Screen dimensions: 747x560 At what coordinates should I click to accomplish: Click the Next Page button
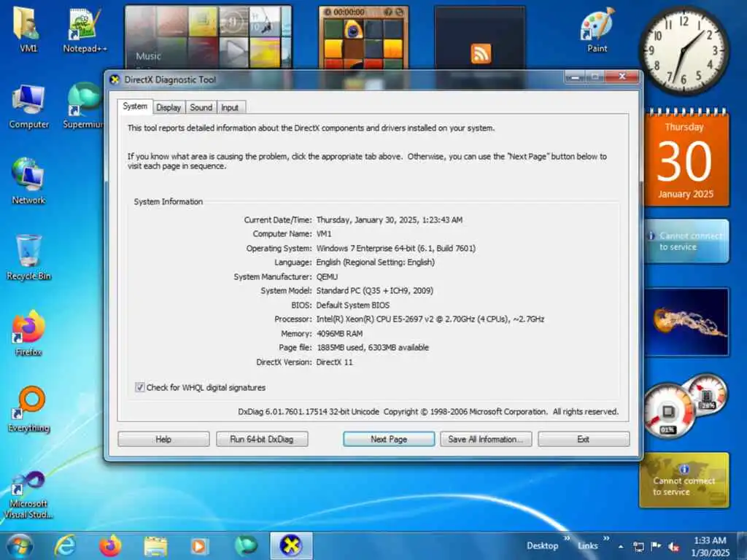389,439
